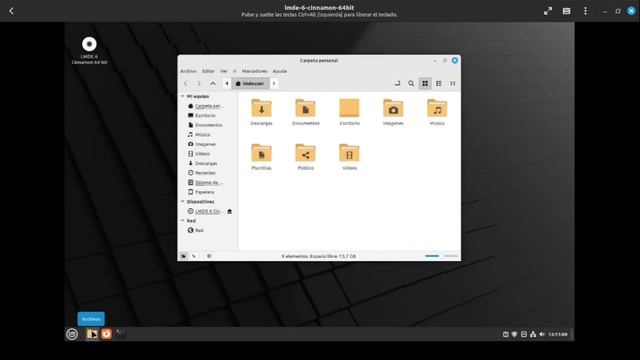Open the Vídeos folder in main pane
Image resolution: width=640 pixels, height=360 pixels.
[x=349, y=157]
